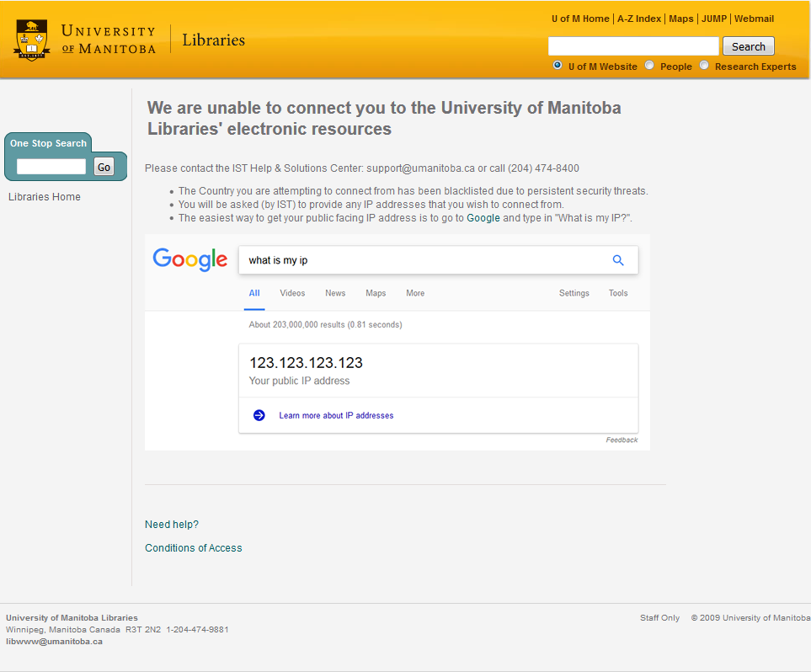Click the magnifier icon in Google search box
The image size is (811, 672).
click(x=617, y=260)
